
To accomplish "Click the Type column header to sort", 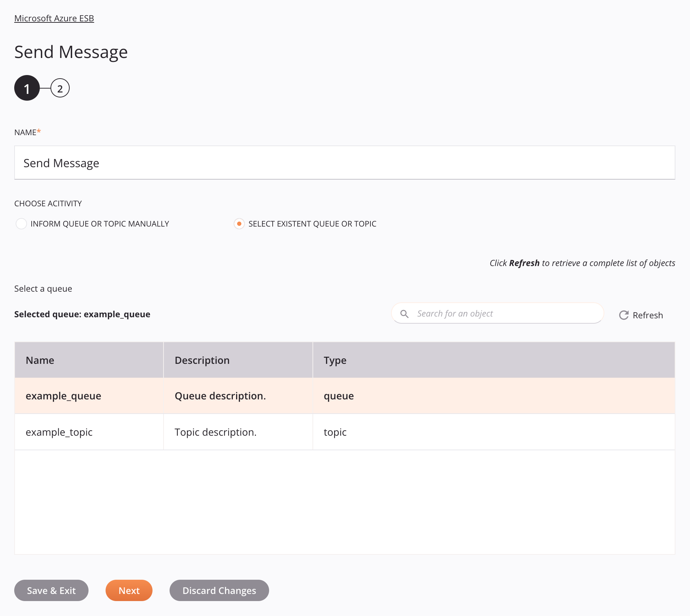I will (334, 360).
